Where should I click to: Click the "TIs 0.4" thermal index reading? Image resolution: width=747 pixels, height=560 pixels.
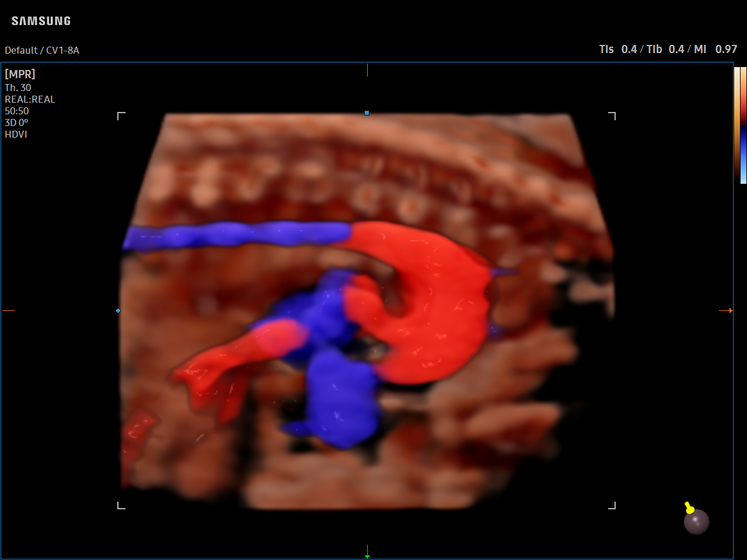pyautogui.click(x=618, y=50)
